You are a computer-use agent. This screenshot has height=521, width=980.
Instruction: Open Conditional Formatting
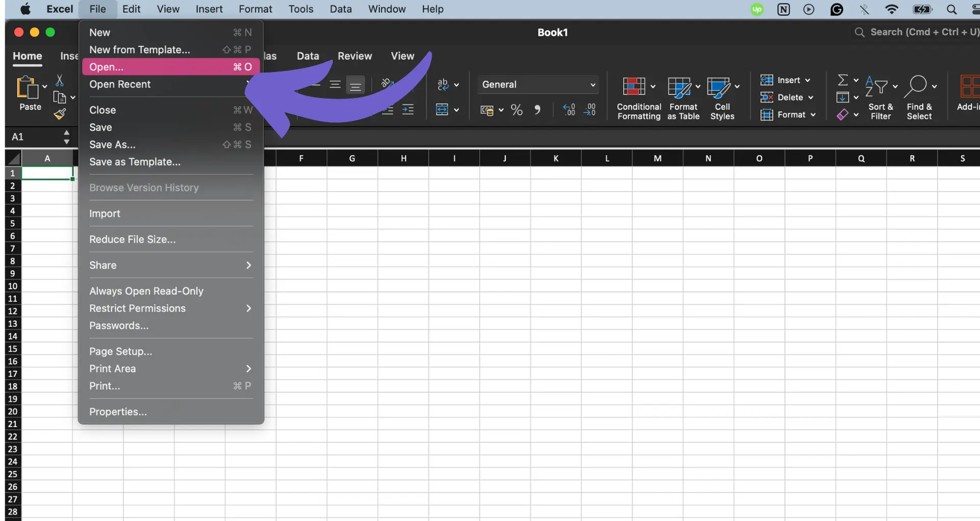pos(639,99)
